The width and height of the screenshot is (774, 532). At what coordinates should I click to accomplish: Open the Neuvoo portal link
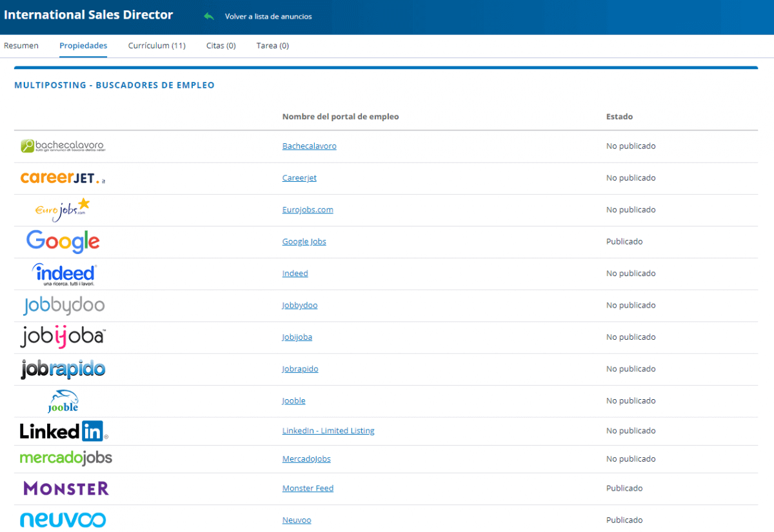296,520
